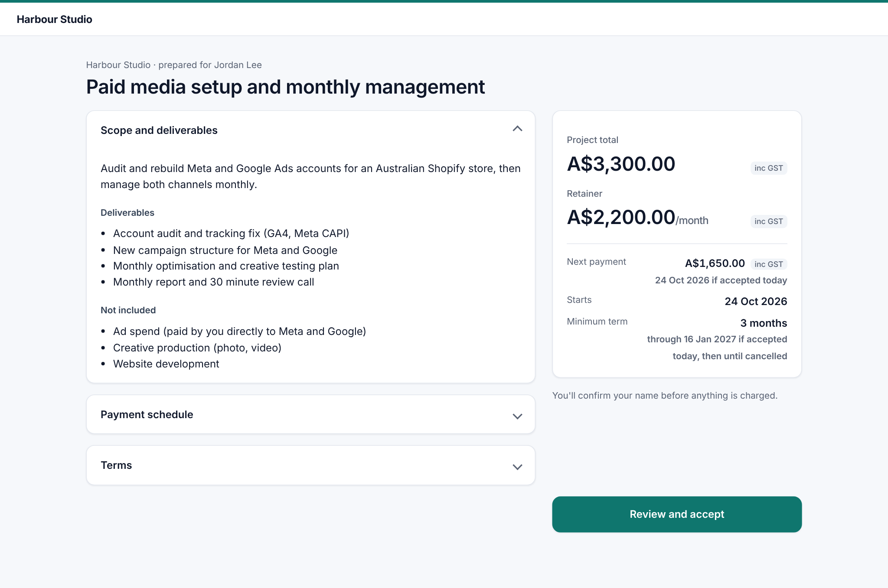Click the 'Not included' subheading
Screen dimensions: 888x588
pos(128,310)
